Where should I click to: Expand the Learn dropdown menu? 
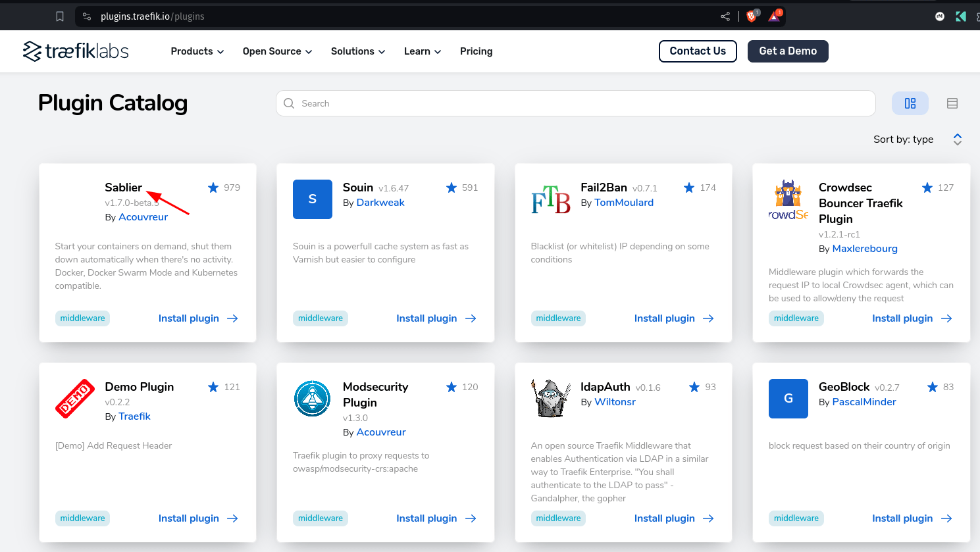pyautogui.click(x=423, y=51)
